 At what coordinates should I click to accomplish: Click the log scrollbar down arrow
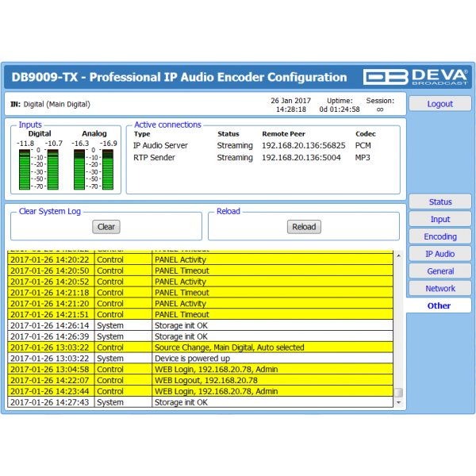pyautogui.click(x=398, y=402)
